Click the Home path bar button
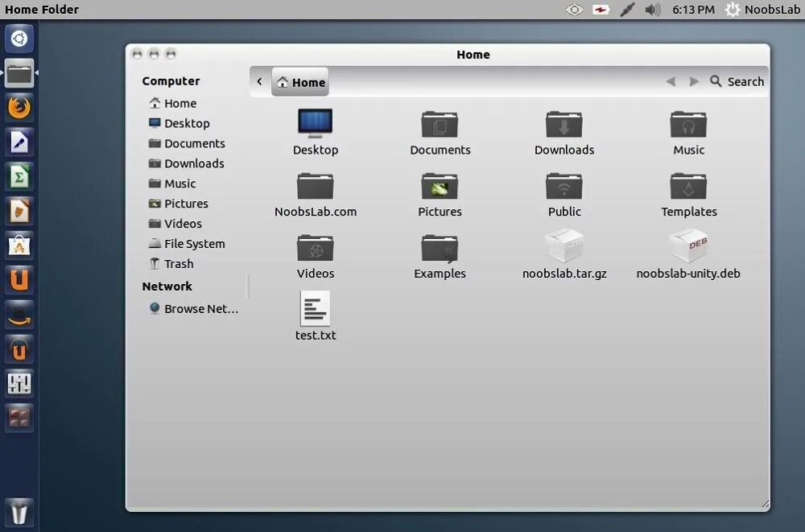The image size is (805, 532). click(300, 81)
